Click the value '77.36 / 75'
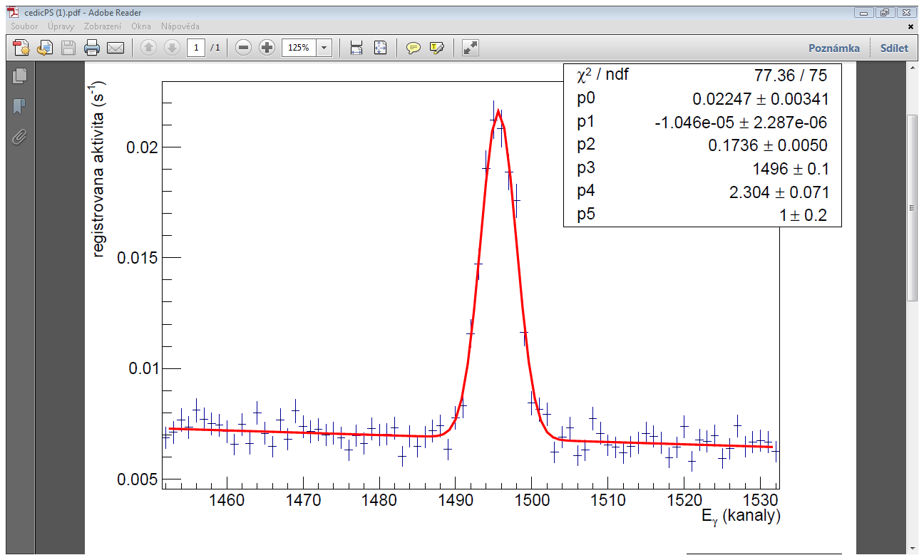Screen dimensions: 924x560 click(790, 75)
